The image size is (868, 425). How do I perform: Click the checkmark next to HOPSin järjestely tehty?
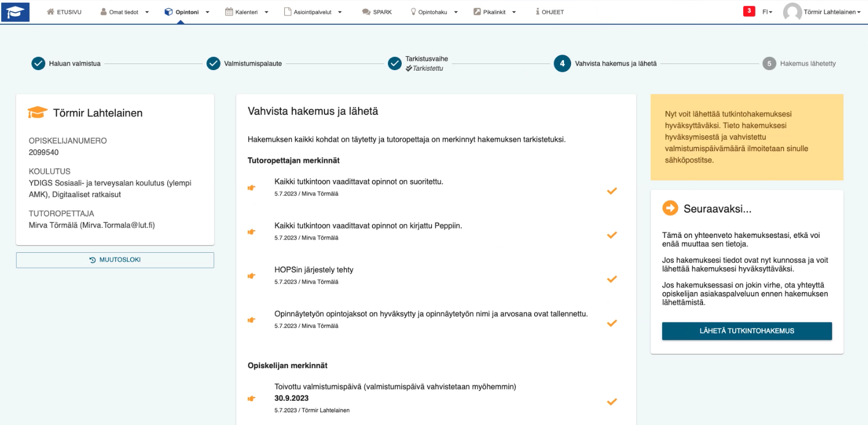pyautogui.click(x=611, y=279)
